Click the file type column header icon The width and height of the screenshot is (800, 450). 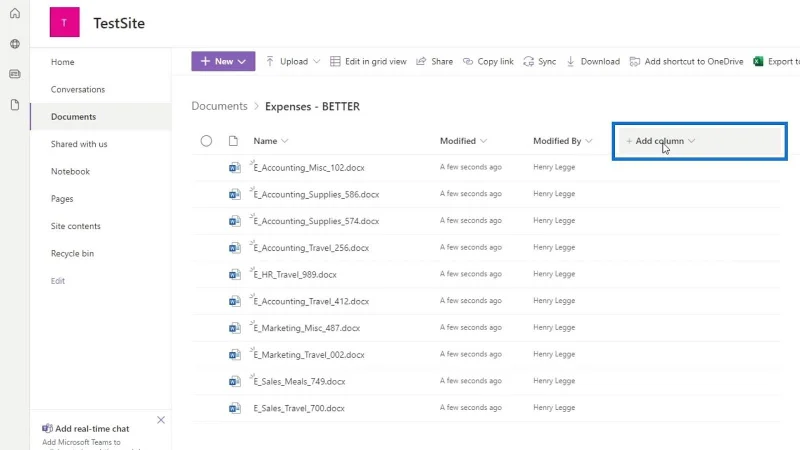[x=233, y=141]
